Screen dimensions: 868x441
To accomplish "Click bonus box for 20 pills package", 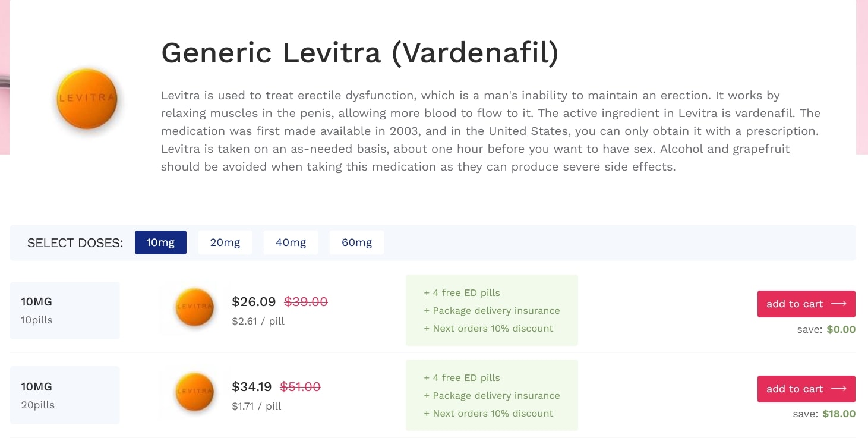I will coord(492,395).
